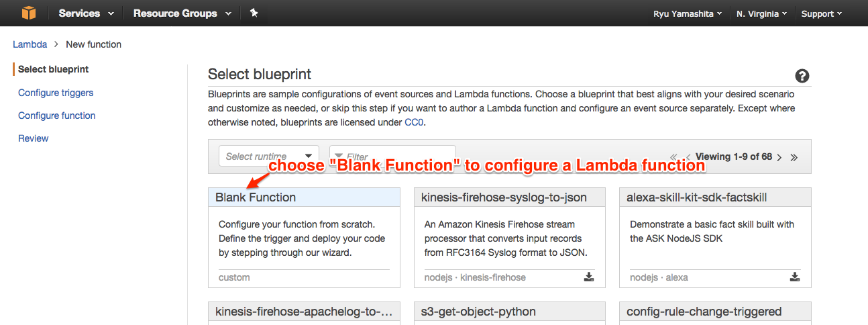Viewport: 868px width, 325px height.
Task: Open the help question mark icon
Action: (802, 76)
